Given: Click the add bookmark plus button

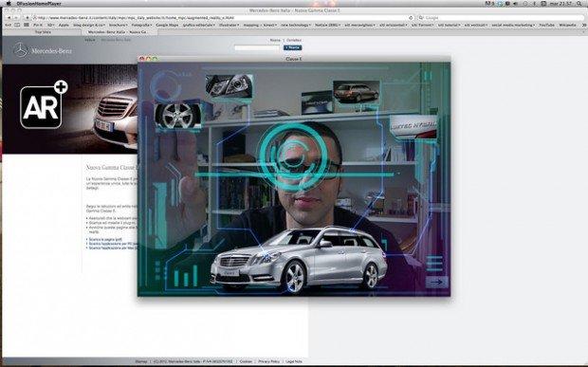Looking at the screenshot, I should tap(27, 18).
